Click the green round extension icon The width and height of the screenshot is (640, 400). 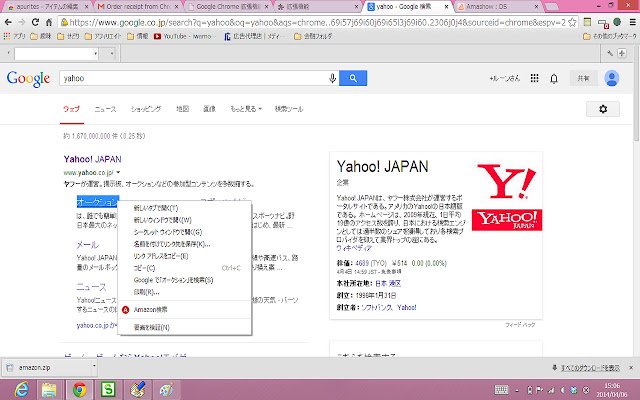617,22
